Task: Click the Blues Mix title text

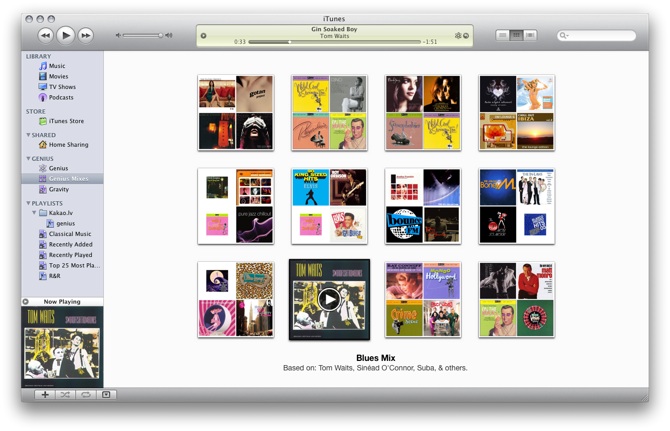Action: click(x=376, y=358)
